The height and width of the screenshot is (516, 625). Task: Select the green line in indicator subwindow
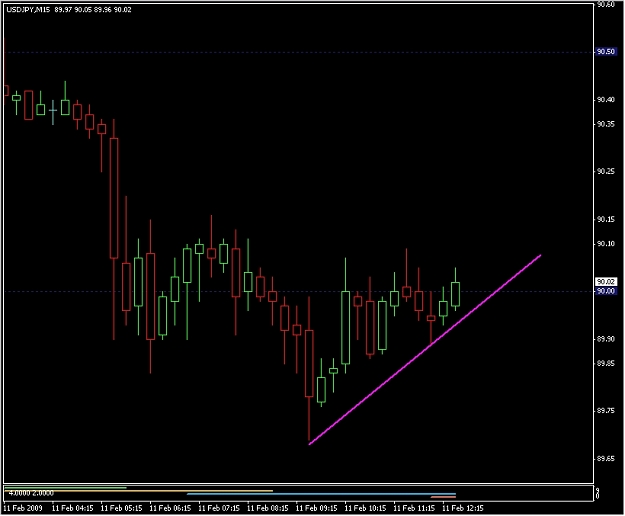65,488
